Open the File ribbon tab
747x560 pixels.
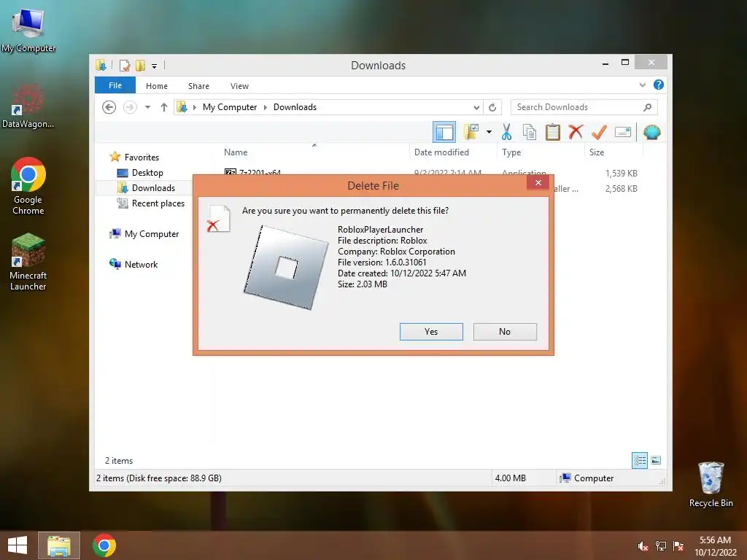(x=115, y=85)
